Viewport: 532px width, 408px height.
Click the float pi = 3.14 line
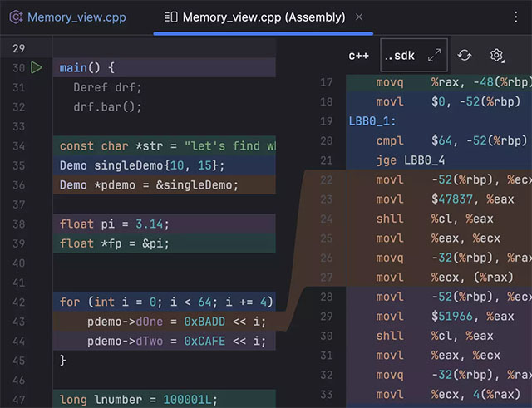tap(115, 224)
